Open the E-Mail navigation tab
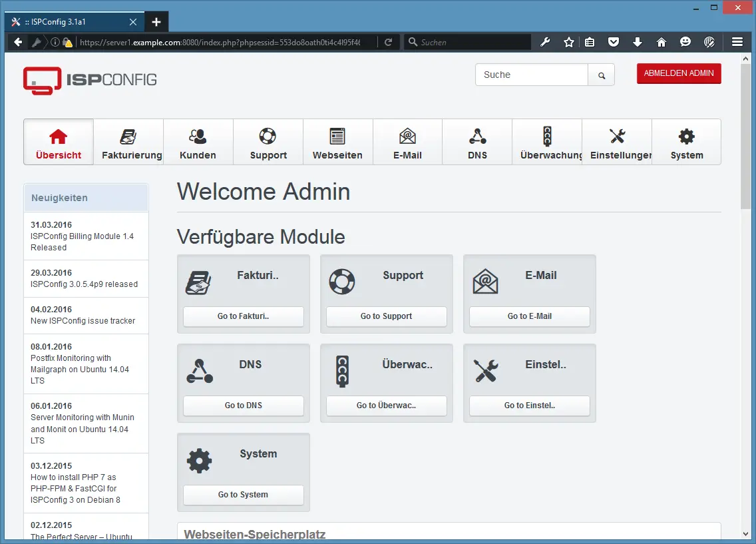756x544 pixels. tap(407, 142)
